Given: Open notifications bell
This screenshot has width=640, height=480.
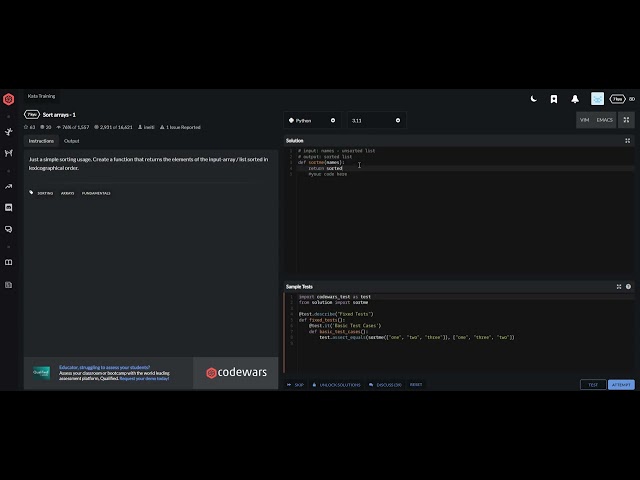Looking at the screenshot, I should pos(575,99).
